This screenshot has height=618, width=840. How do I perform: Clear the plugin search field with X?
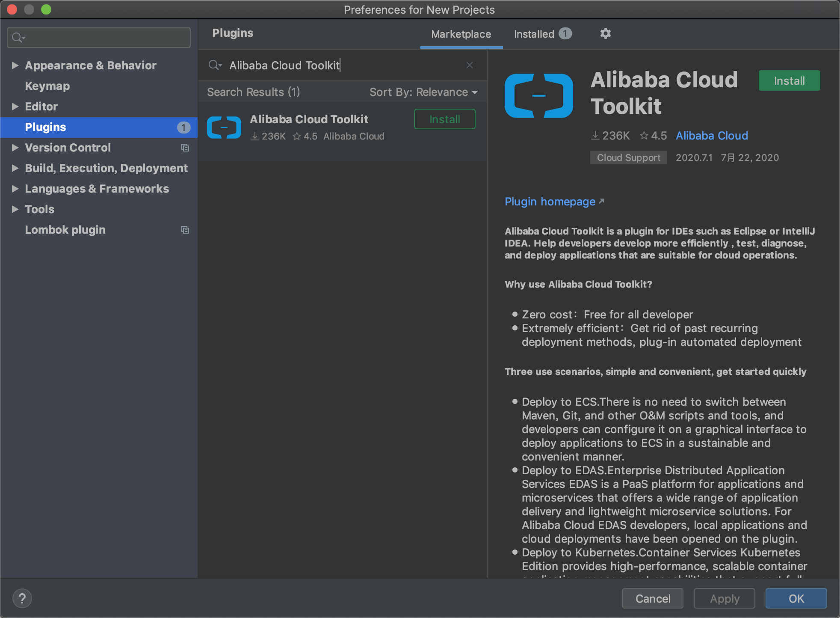(469, 65)
